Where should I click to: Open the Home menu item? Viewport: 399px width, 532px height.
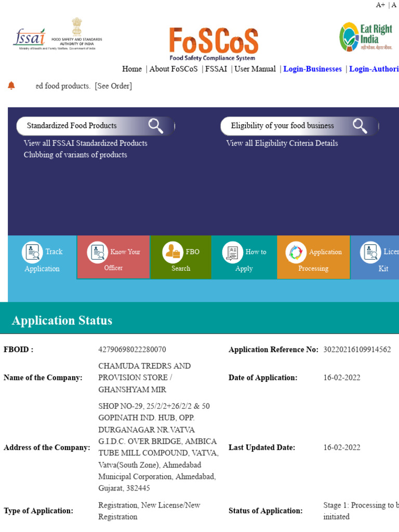coord(132,69)
